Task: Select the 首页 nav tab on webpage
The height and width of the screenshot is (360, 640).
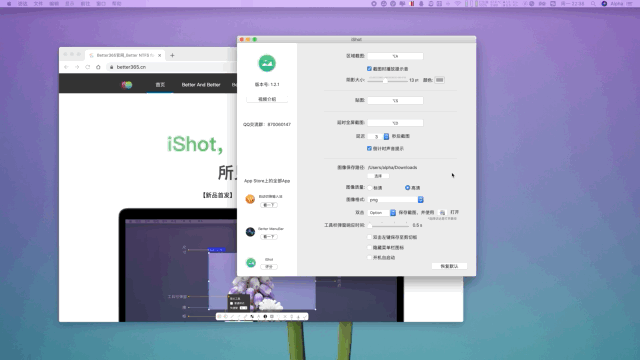Action: 160,84
